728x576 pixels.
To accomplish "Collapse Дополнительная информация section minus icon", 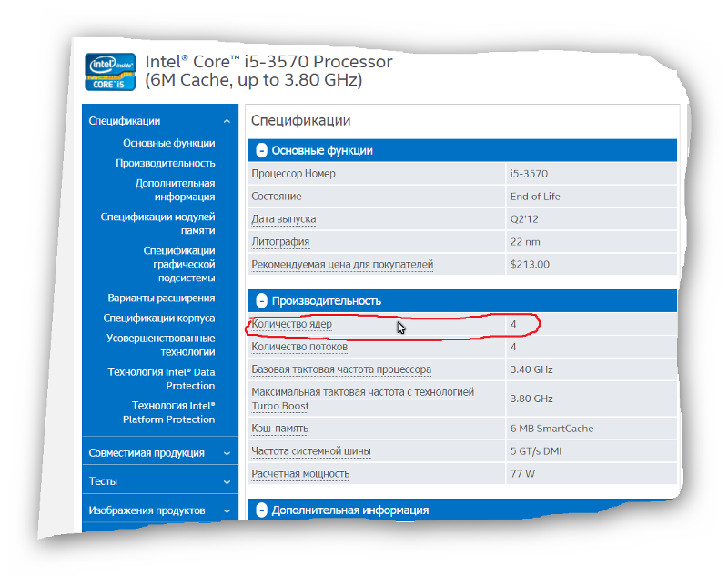I will [x=261, y=510].
